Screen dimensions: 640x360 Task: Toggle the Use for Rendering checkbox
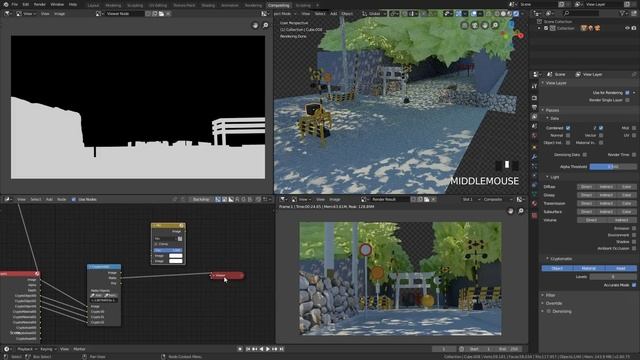click(x=627, y=93)
